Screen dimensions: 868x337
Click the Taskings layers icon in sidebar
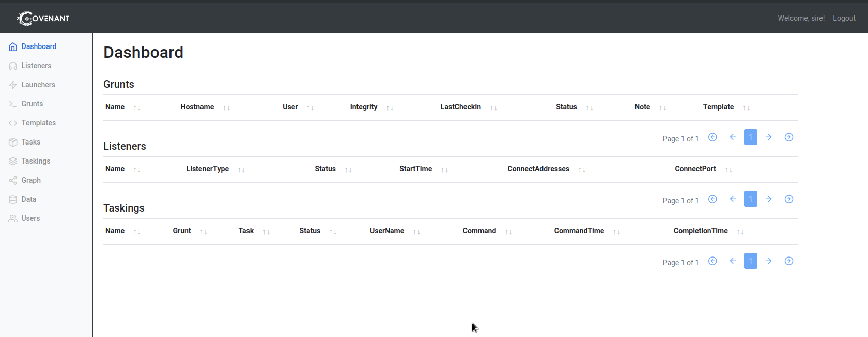[x=13, y=161]
